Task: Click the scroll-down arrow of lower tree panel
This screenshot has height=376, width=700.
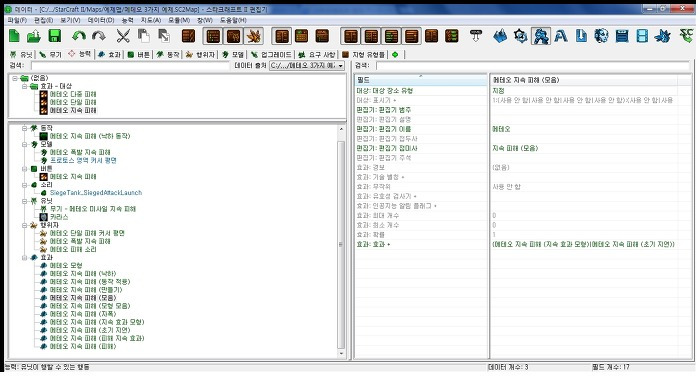Action: tap(342, 354)
